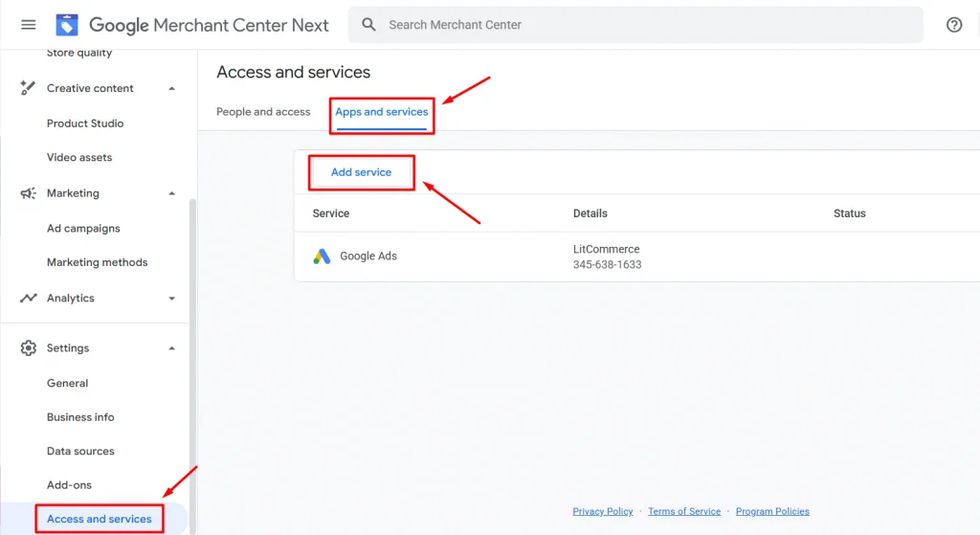
Task: Click the Google Ads logo icon
Action: 322,256
